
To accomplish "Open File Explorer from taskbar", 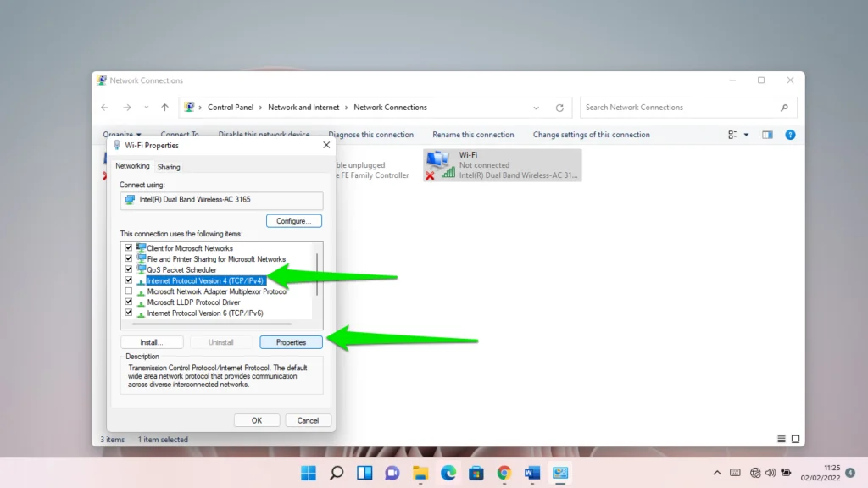I will 420,473.
